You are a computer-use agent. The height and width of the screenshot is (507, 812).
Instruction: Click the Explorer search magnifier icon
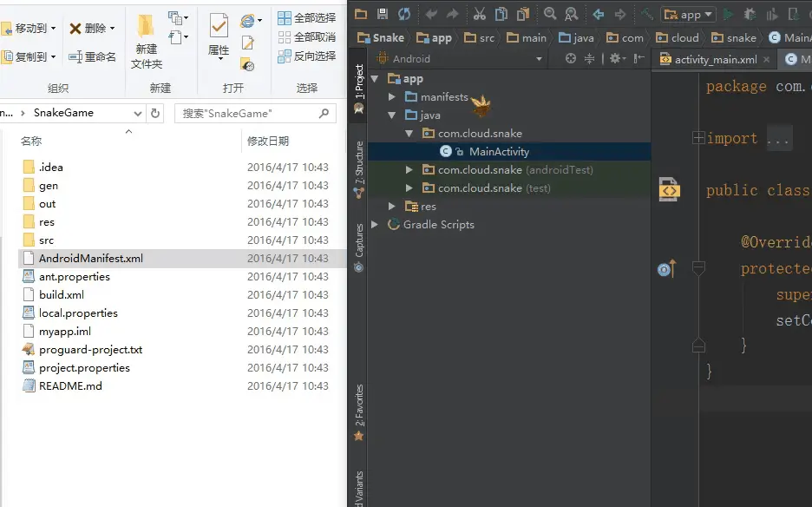(x=324, y=113)
